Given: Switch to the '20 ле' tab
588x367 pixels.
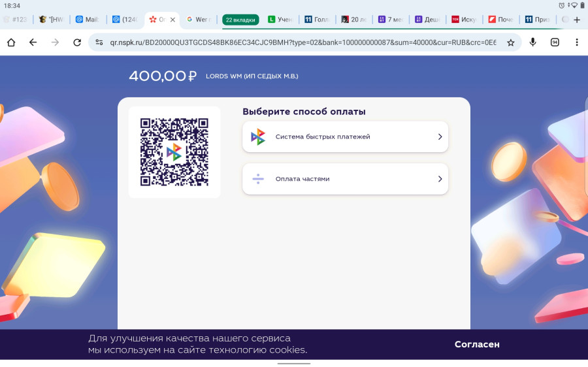Looking at the screenshot, I should pyautogui.click(x=354, y=20).
